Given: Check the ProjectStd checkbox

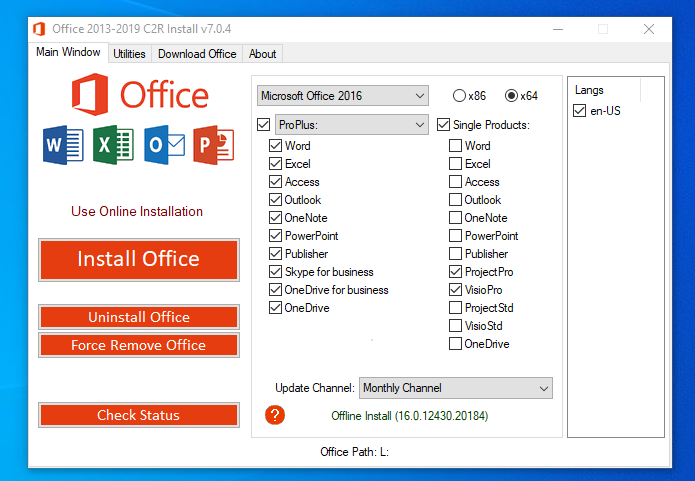Looking at the screenshot, I should point(455,308).
